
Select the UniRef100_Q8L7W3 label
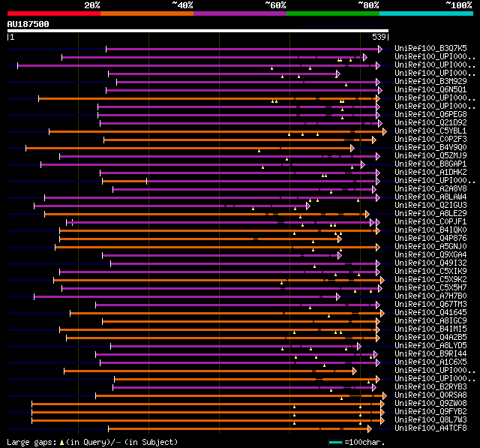[x=430, y=420]
